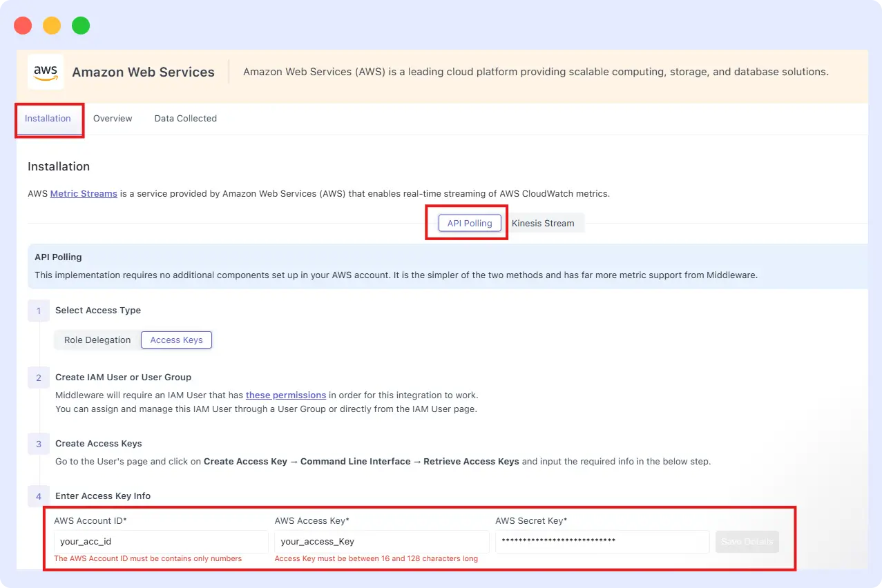The height and width of the screenshot is (588, 882).
Task: Click the AWS logo icon
Action: (x=46, y=72)
